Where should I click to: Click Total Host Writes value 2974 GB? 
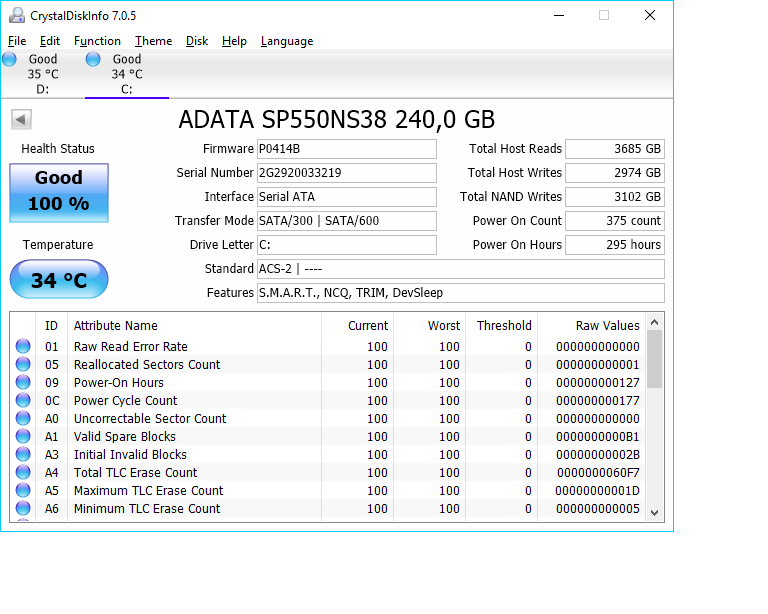(x=615, y=173)
